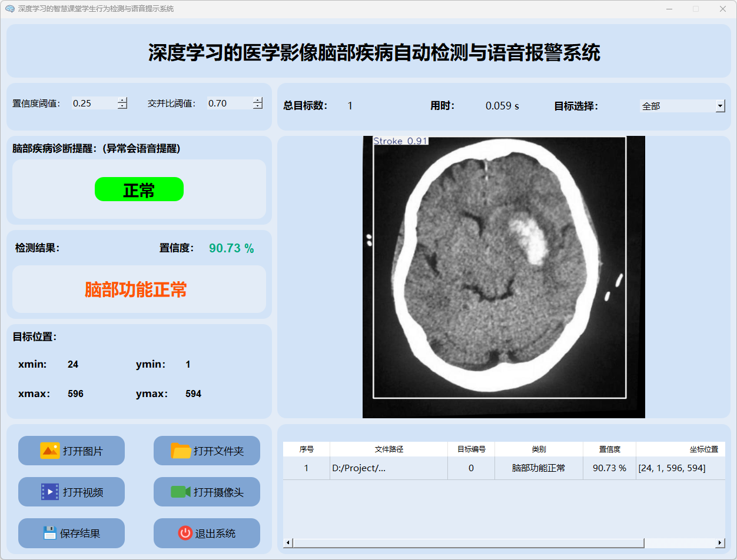This screenshot has width=737, height=560.
Task: Click the dropdown arrow of 目标选择 combo box
Action: click(721, 106)
